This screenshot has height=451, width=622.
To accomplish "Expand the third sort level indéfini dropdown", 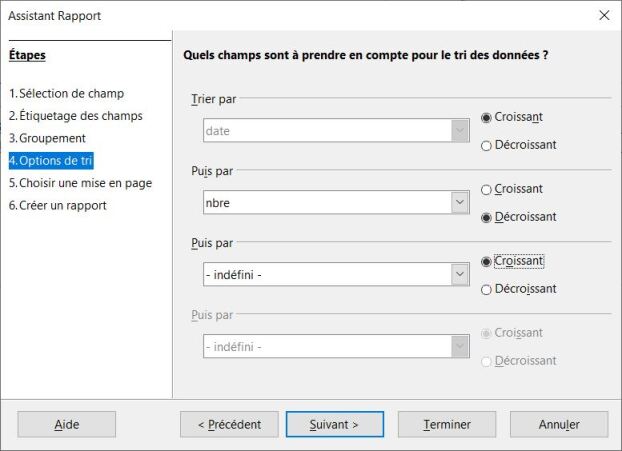I will (x=460, y=275).
